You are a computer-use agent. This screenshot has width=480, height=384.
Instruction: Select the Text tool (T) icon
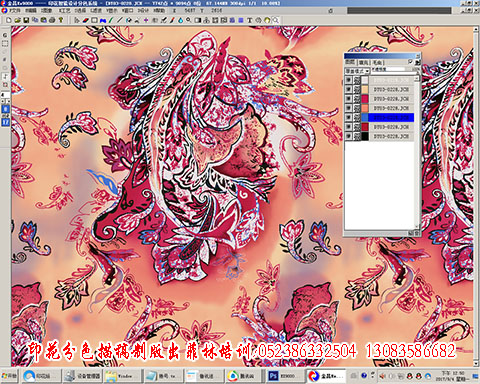(249, 20)
